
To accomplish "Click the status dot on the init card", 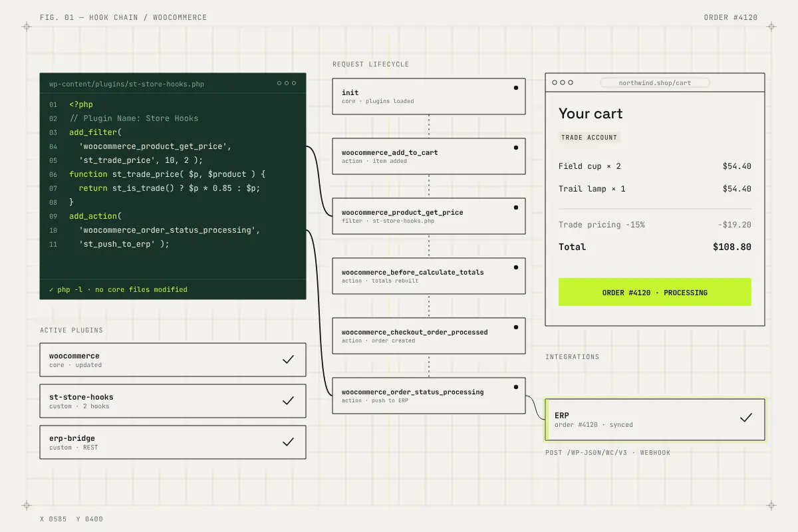I will pyautogui.click(x=515, y=88).
